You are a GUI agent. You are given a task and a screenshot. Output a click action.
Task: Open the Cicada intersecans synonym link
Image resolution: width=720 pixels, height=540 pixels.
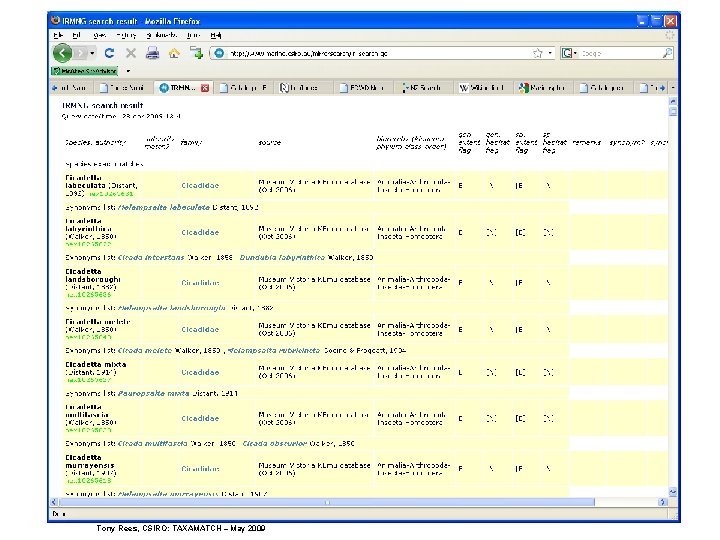point(151,257)
